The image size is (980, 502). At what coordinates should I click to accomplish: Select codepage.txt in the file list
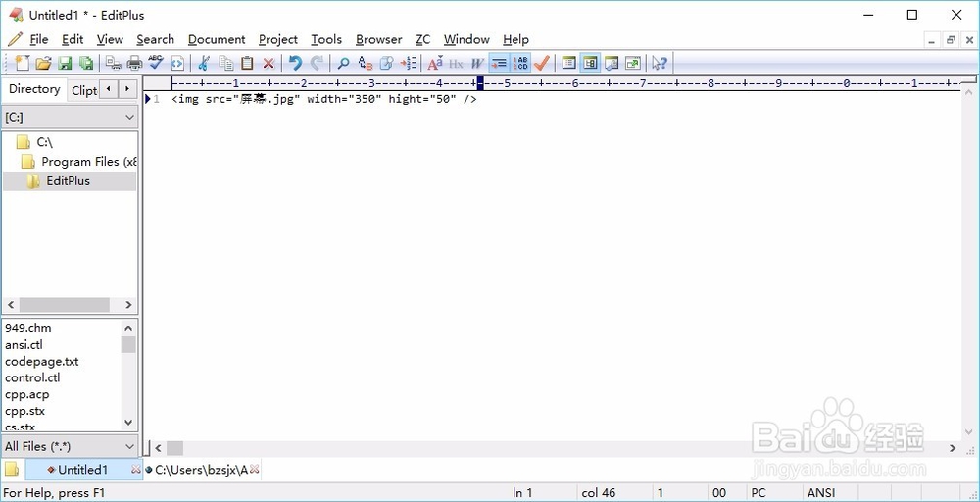[x=42, y=362]
